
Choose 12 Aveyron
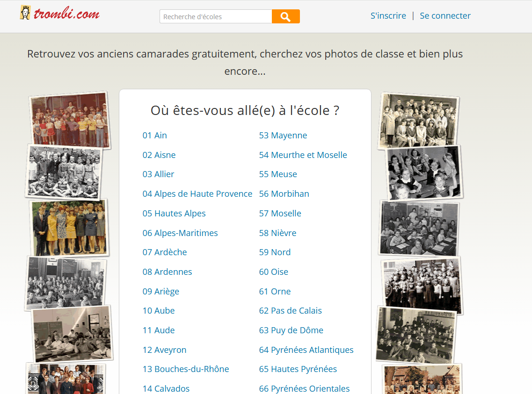click(x=165, y=350)
